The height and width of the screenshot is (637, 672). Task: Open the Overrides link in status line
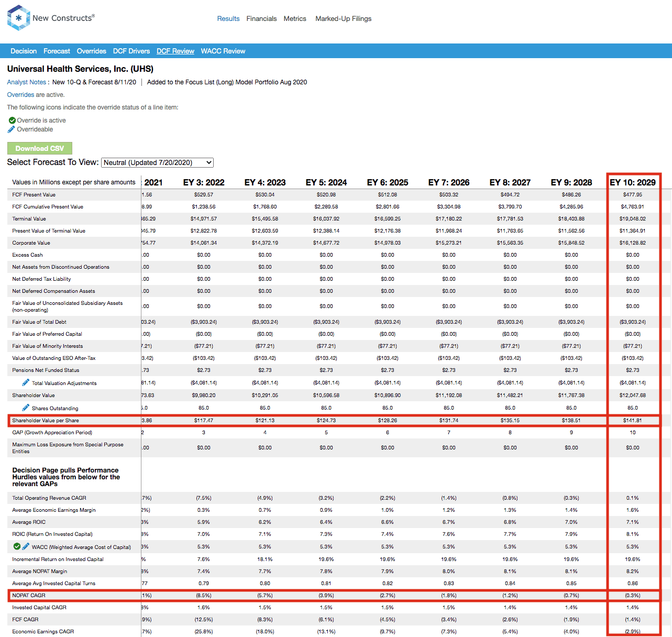[x=20, y=95]
